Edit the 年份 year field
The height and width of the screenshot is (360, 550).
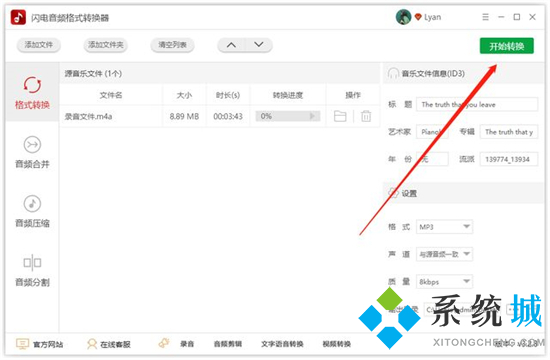(432, 159)
